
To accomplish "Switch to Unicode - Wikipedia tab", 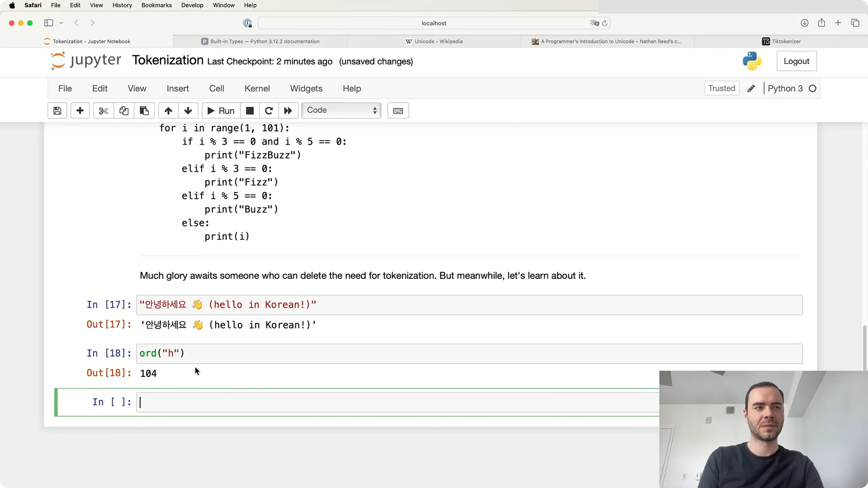I will 434,41.
